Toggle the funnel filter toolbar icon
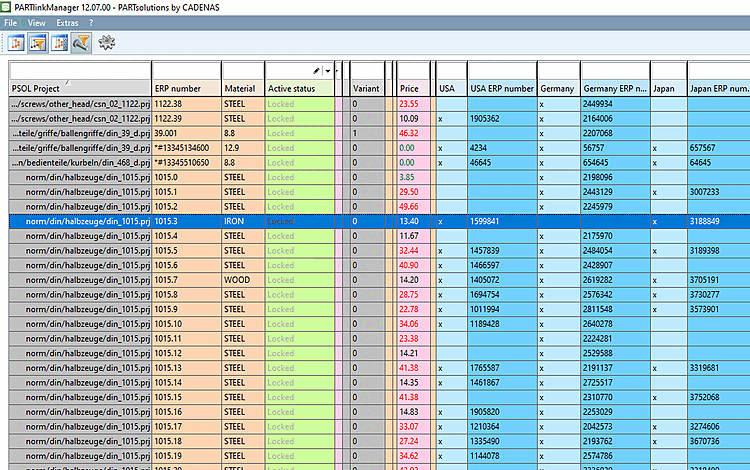The image size is (750, 470). click(x=81, y=42)
